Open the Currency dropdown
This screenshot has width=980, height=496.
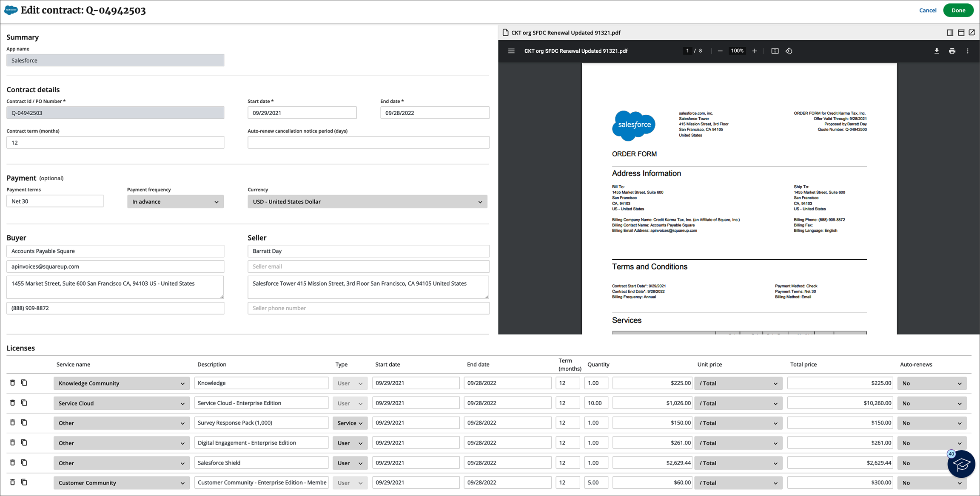pos(367,201)
